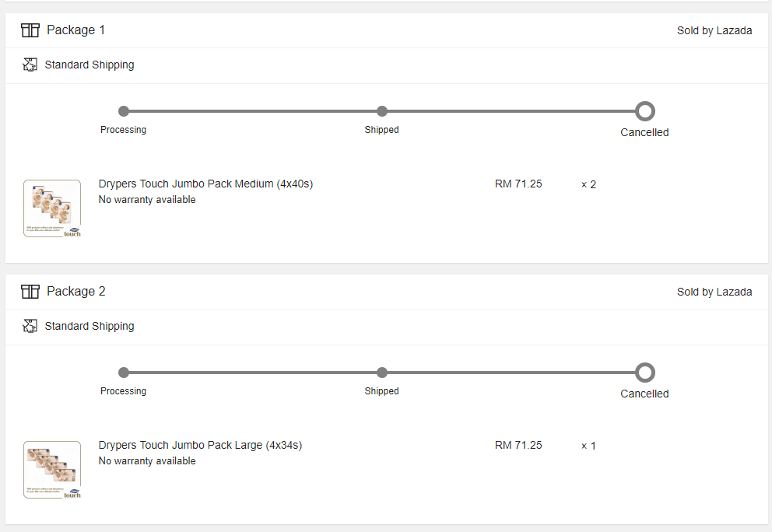The image size is (772, 532).
Task: Click Sold by Lazada in Package 1
Action: point(714,31)
